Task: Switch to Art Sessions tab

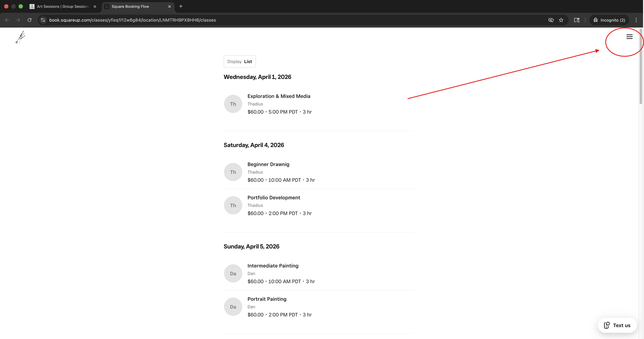Action: pos(63,6)
